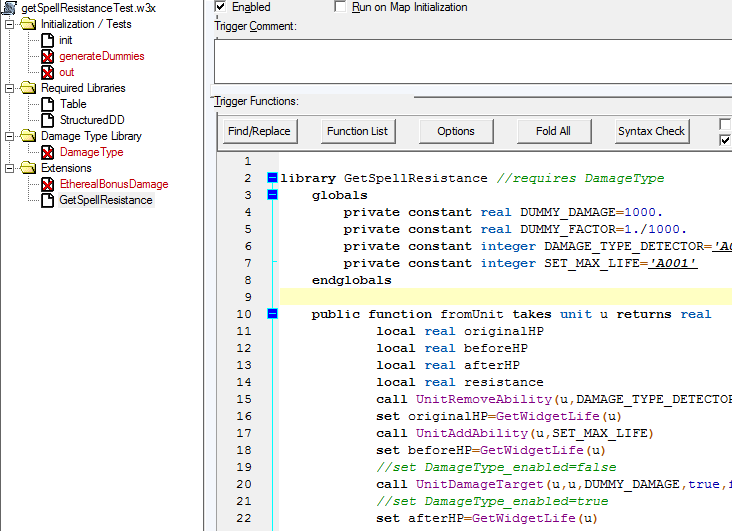Click the "library GetSpellResistance" code text
The width and height of the screenshot is (732, 531).
pos(384,178)
